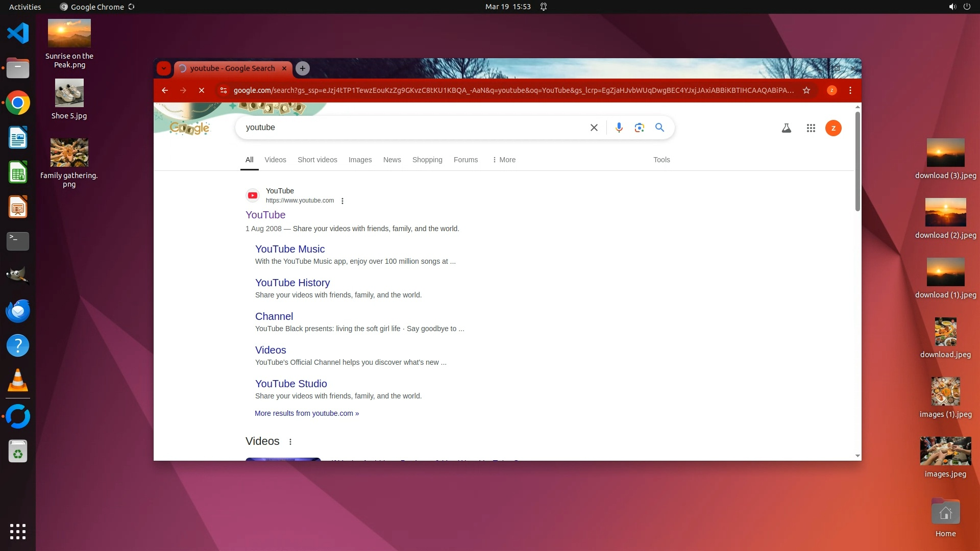The height and width of the screenshot is (551, 980).
Task: Open the Tools filter button
Action: tap(661, 160)
